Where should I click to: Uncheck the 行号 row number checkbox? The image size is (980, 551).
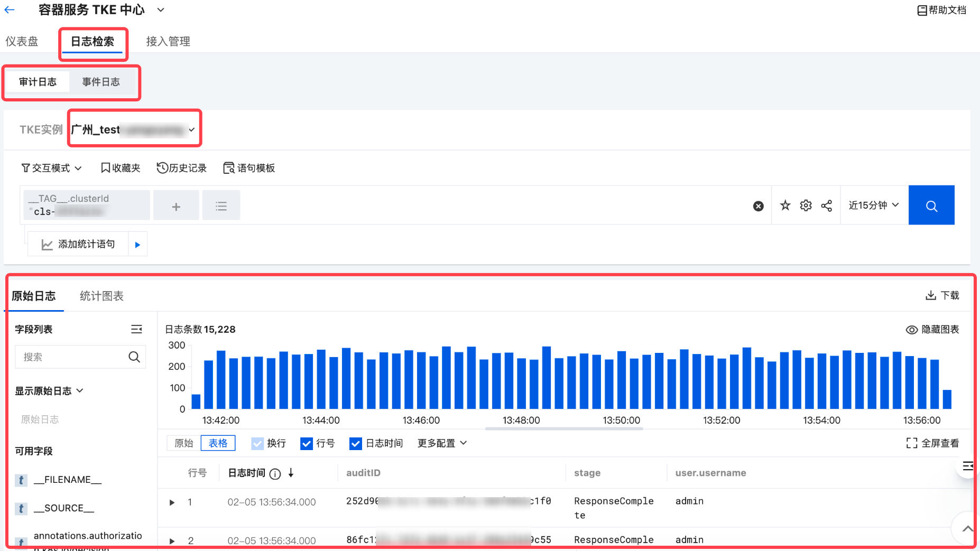pyautogui.click(x=307, y=444)
